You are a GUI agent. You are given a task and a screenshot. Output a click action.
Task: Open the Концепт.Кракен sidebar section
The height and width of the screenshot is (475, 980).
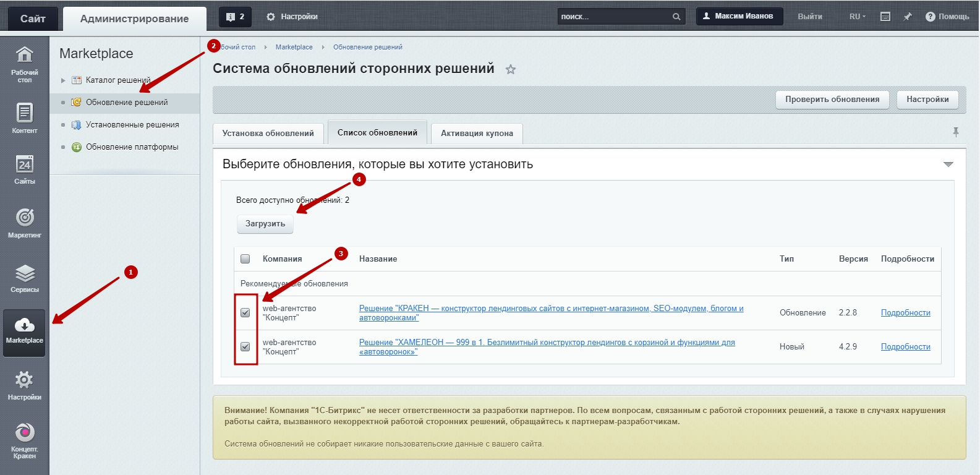[24, 440]
